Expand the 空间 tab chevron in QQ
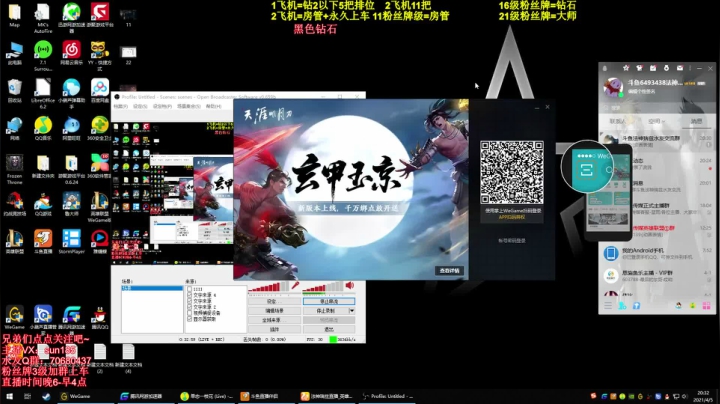Image resolution: width=720 pixels, height=404 pixels. pyautogui.click(x=664, y=121)
